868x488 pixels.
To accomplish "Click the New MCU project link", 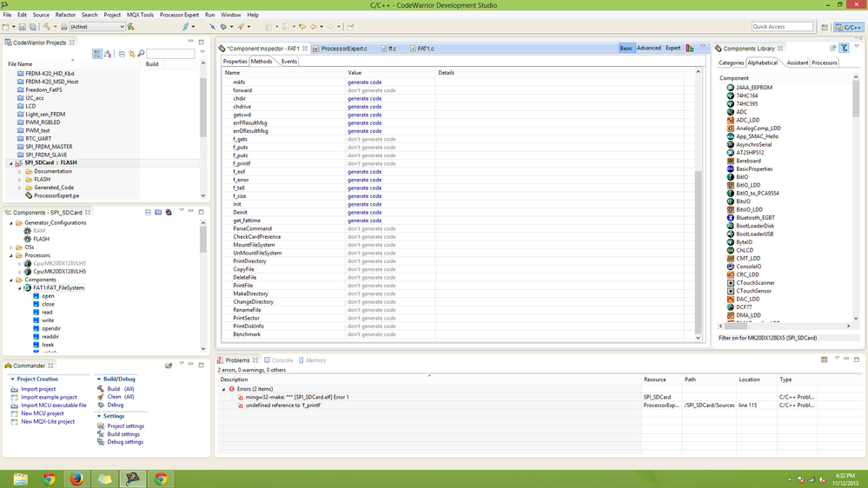I will pyautogui.click(x=42, y=413).
